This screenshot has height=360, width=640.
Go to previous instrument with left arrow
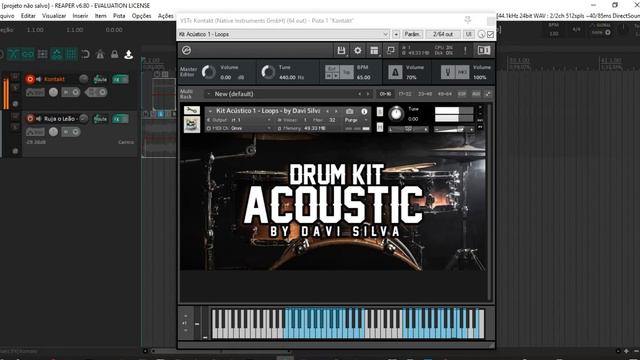[x=327, y=111]
